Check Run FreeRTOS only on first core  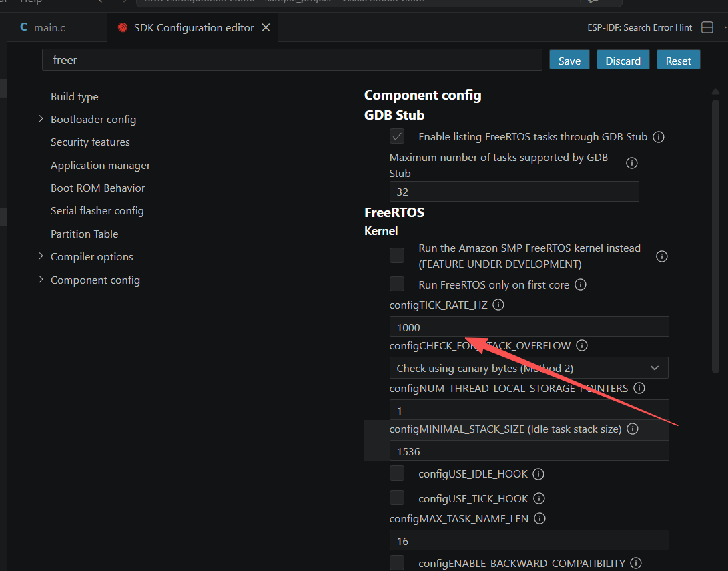coord(397,284)
